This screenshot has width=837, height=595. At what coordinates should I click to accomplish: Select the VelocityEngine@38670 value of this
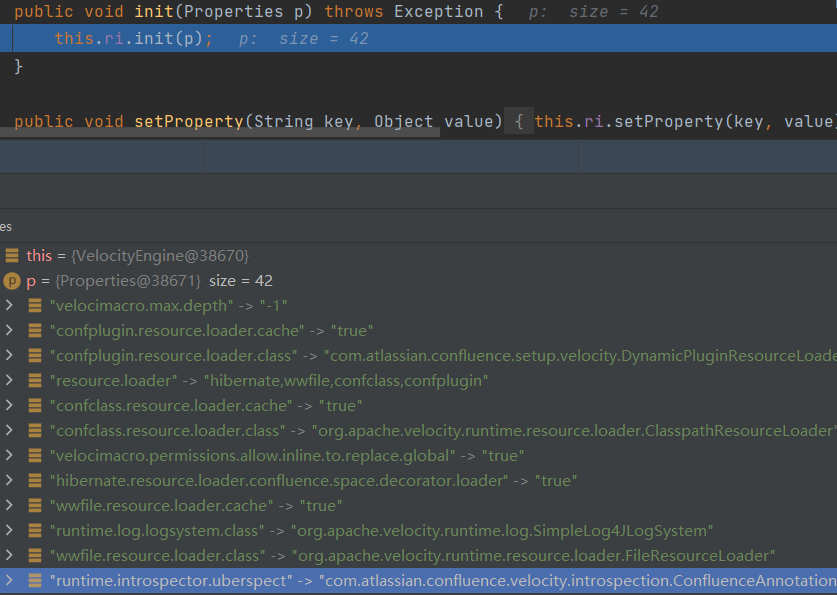point(159,256)
